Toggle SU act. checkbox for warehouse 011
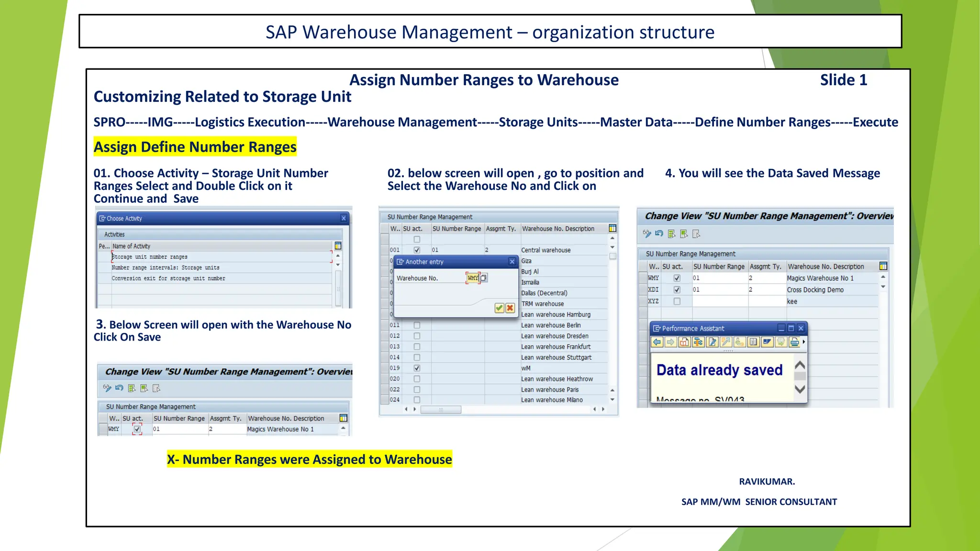Image resolution: width=980 pixels, height=551 pixels. 417,325
